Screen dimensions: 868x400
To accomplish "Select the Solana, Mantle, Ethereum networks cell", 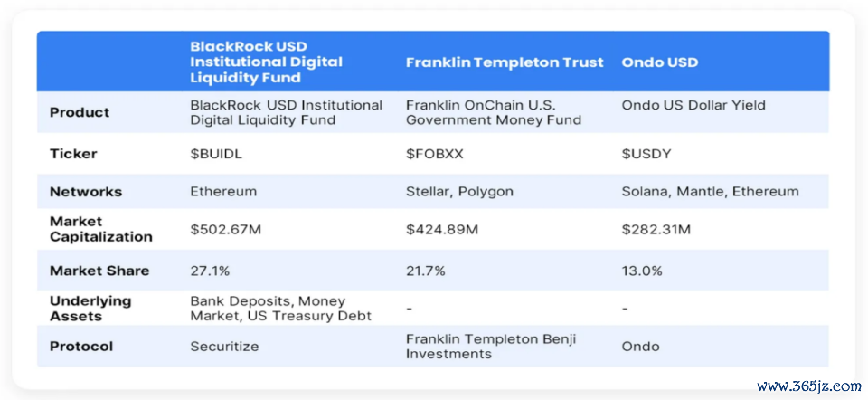I will (x=710, y=192).
